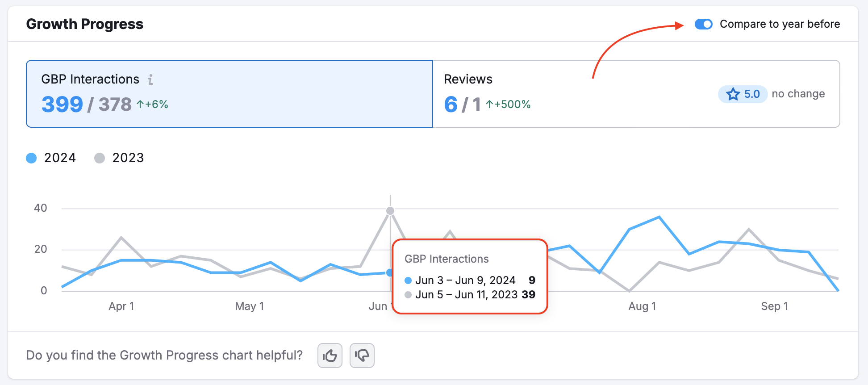Screen dimensions: 868x385
Task: Click the +500% reviews change indicator
Action: pos(508,105)
